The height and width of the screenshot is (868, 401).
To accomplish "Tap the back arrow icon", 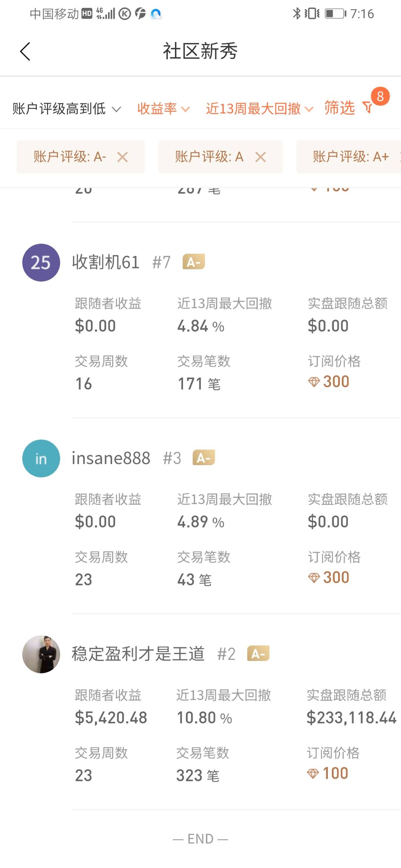I will coord(25,51).
